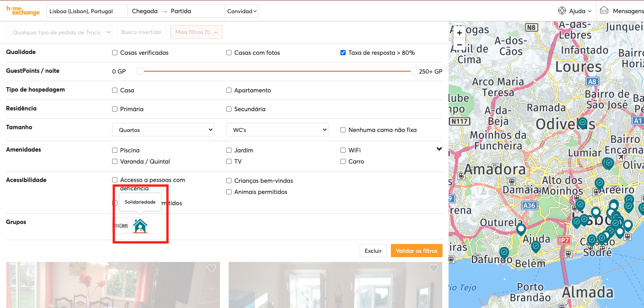This screenshot has height=308, width=644.
Task: Collapse the Mais filtros (1) panel
Action: pyautogui.click(x=196, y=32)
